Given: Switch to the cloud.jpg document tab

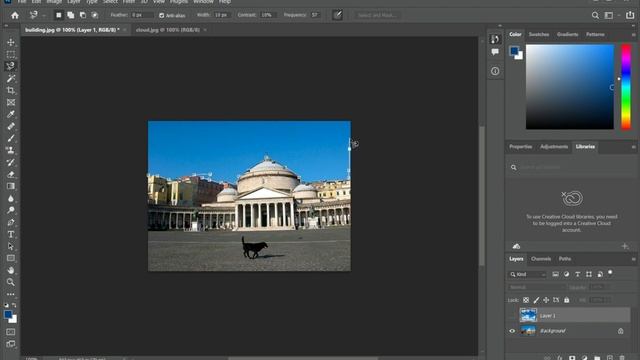Looking at the screenshot, I should tap(168, 30).
